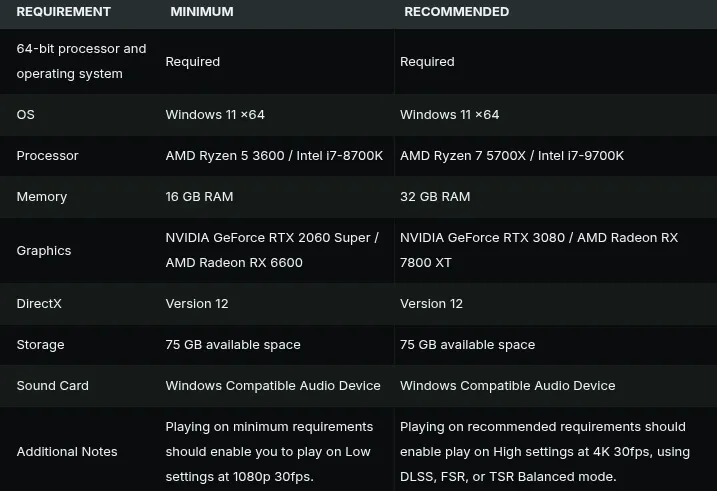Viewport: 717px width, 491px height.
Task: Click the 16 GB RAM cell
Action: tap(199, 197)
